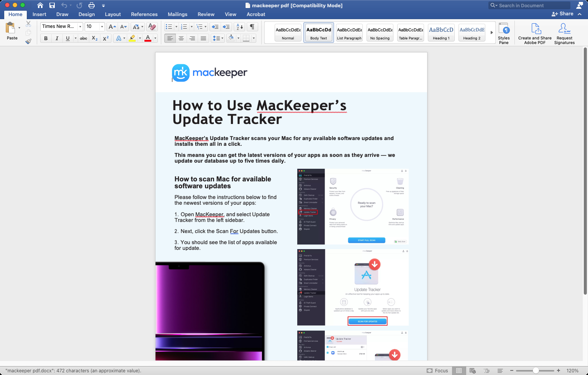Click Create and Share Adobe PDF
This screenshot has width=588, height=375.
[x=535, y=34]
